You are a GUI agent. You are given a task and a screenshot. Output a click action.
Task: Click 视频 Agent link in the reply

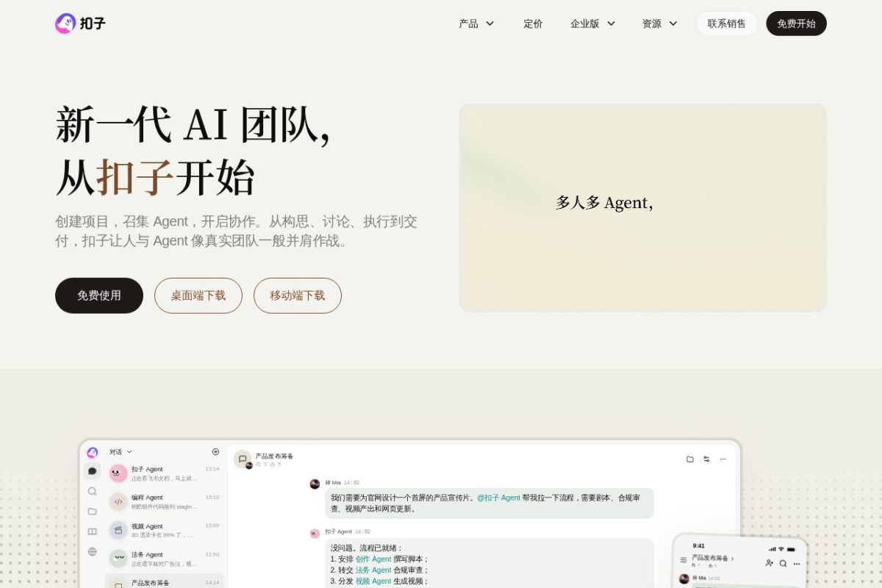tap(373, 581)
